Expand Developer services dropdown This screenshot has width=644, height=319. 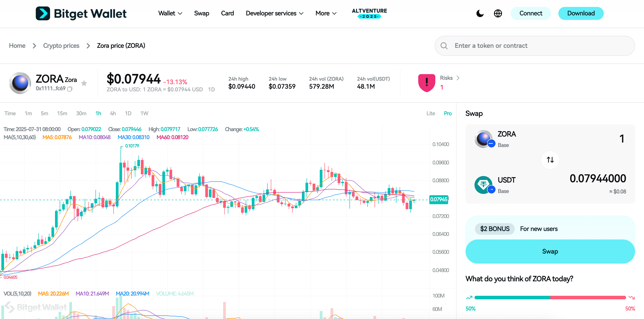[x=275, y=13]
